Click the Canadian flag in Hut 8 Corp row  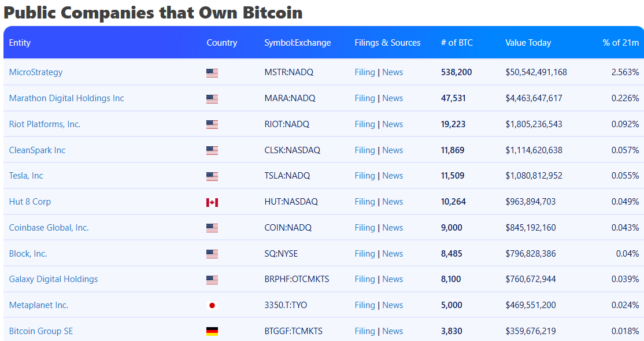click(212, 202)
